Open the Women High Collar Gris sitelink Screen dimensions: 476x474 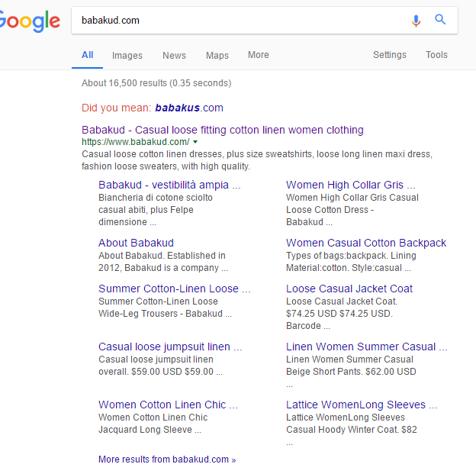[x=350, y=185]
